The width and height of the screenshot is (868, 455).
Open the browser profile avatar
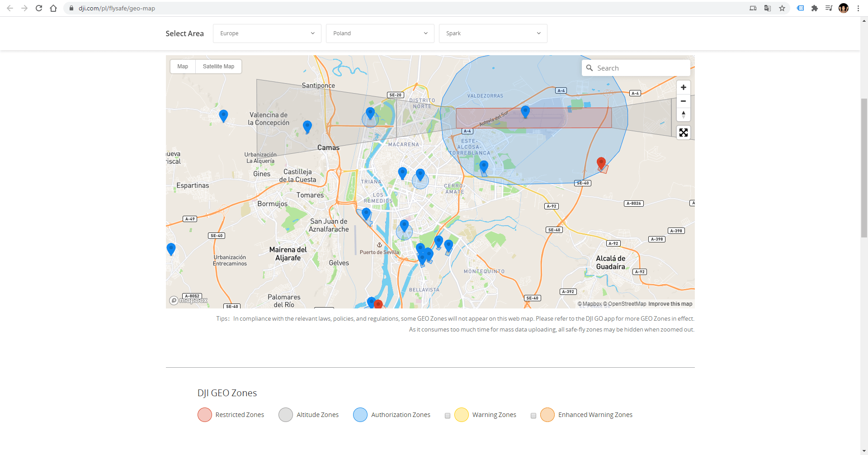844,8
